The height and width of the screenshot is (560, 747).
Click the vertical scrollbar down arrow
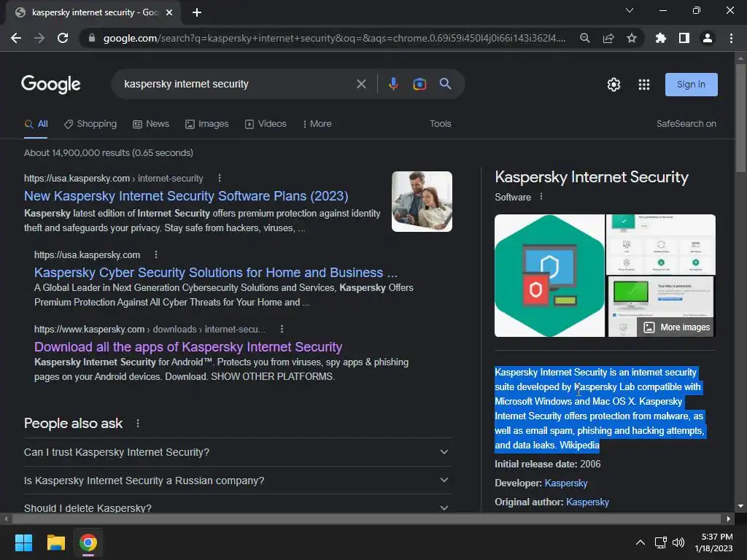point(740,506)
